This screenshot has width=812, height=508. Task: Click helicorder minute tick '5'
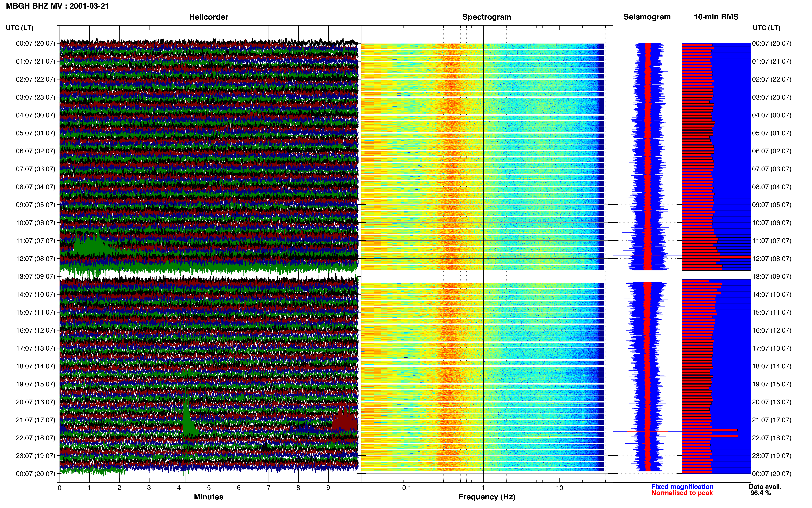[x=209, y=488]
